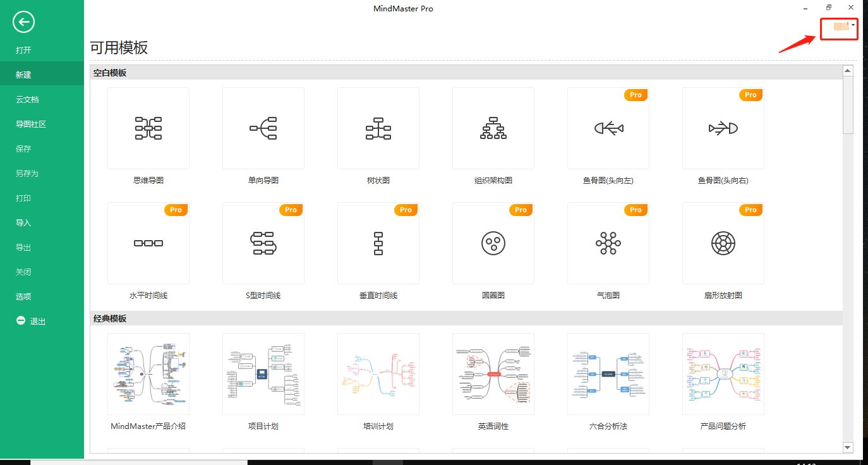Minimize the MindMaster Pro window

[806, 8]
